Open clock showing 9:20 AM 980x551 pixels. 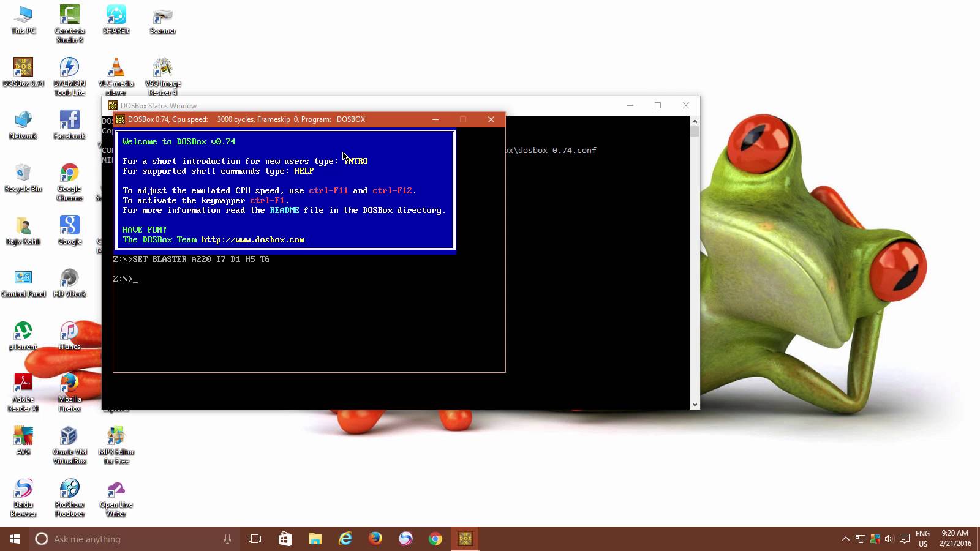click(x=956, y=539)
